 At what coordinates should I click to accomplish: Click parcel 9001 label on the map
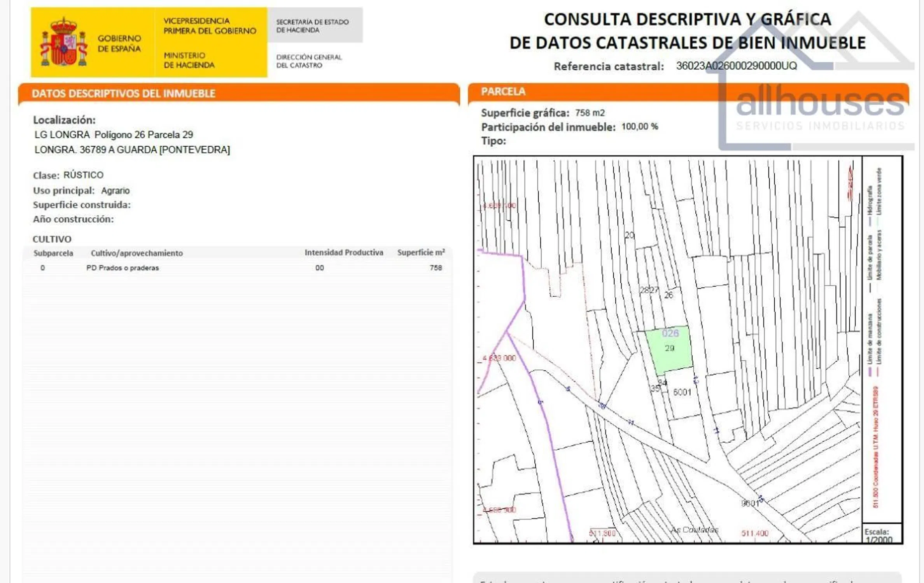point(750,503)
